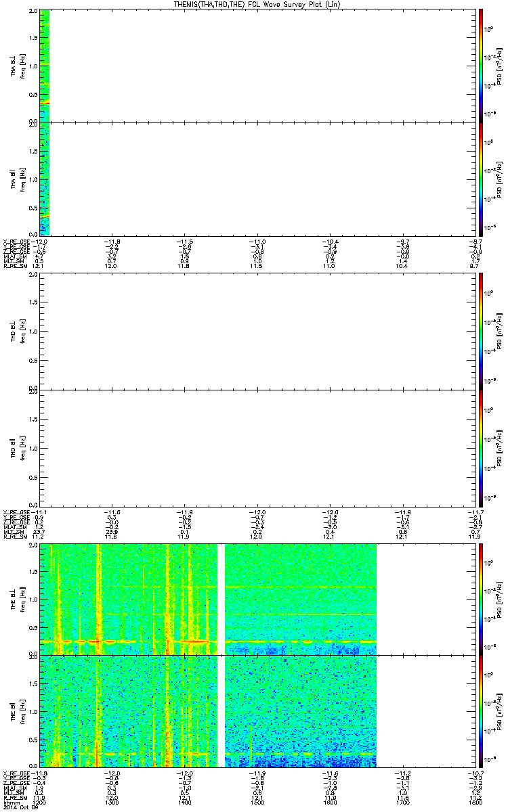Click the THE BL freq axis label
Image resolution: width=508 pixels, height=812 pixels.
22,598
